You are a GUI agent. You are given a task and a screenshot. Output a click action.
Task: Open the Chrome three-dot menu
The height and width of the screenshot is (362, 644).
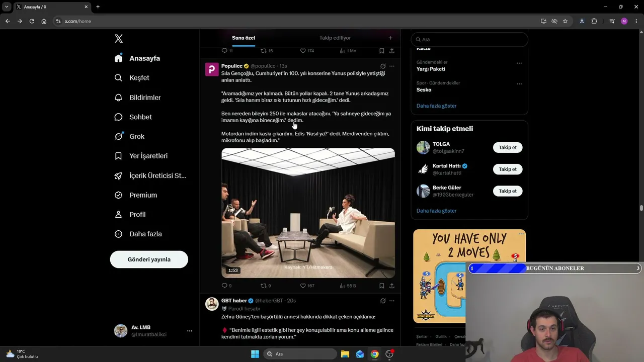tap(636, 21)
